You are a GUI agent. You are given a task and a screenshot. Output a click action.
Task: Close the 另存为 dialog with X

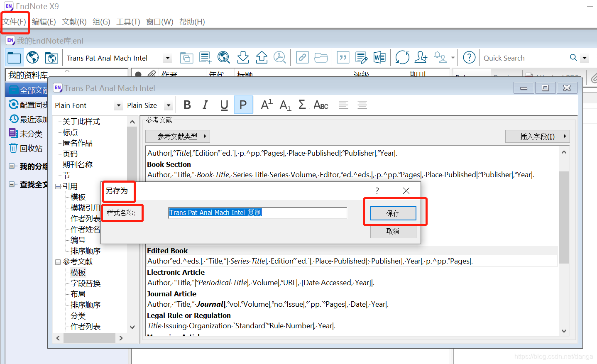point(406,191)
